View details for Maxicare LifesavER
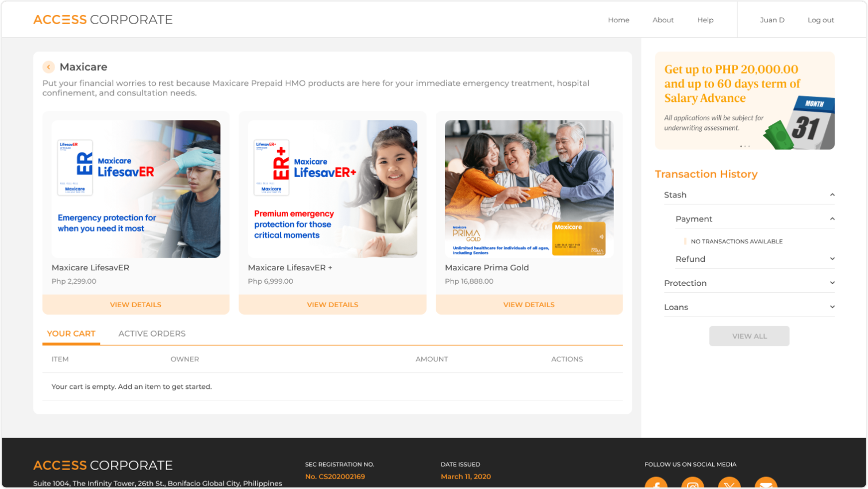 pyautogui.click(x=136, y=305)
